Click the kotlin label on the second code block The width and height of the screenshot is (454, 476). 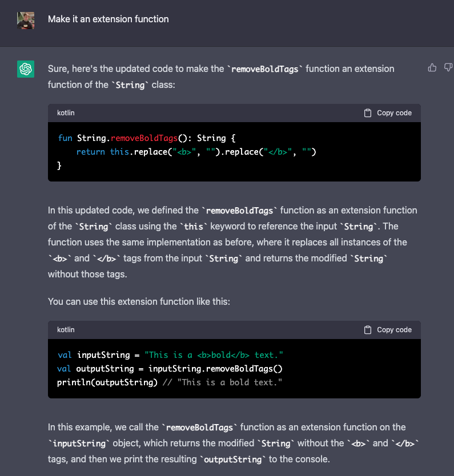point(66,330)
